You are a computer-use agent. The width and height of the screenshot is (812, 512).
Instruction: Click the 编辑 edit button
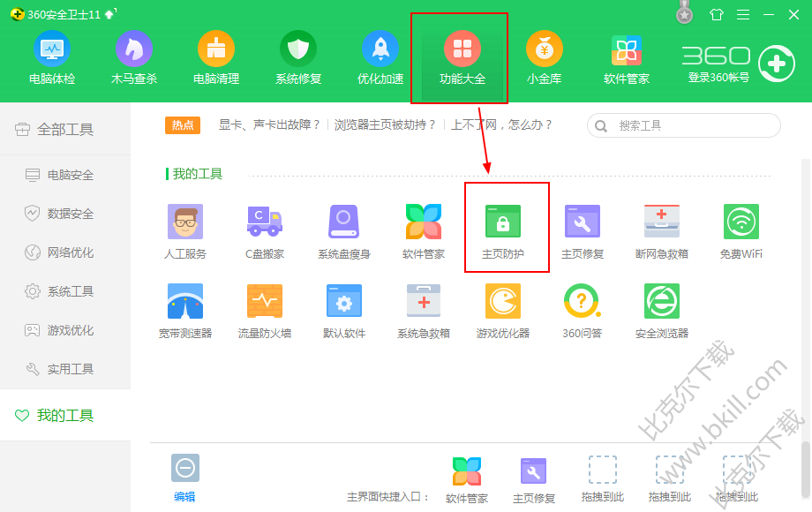(184, 478)
